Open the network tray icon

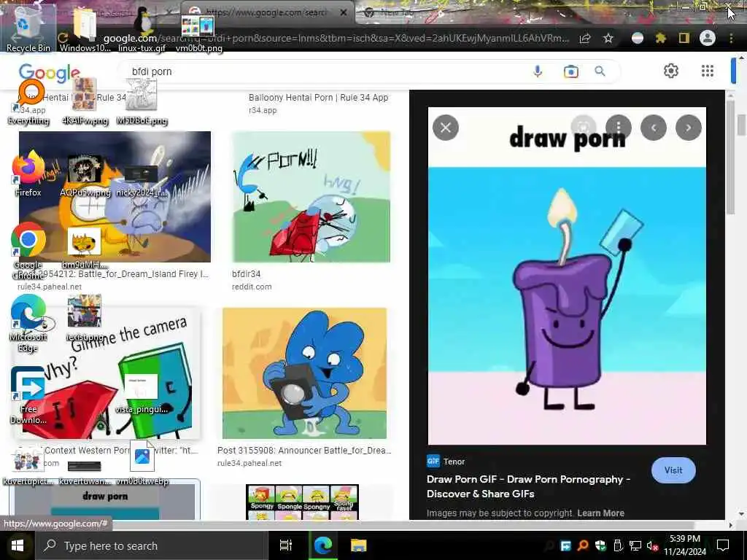pos(635,545)
